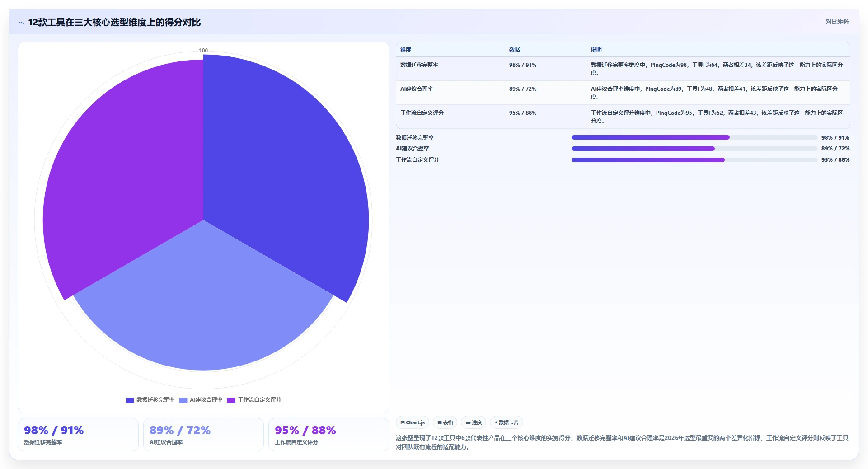Select the AI建议合理率 cell in the table
The image size is (868, 469).
coord(417,89)
